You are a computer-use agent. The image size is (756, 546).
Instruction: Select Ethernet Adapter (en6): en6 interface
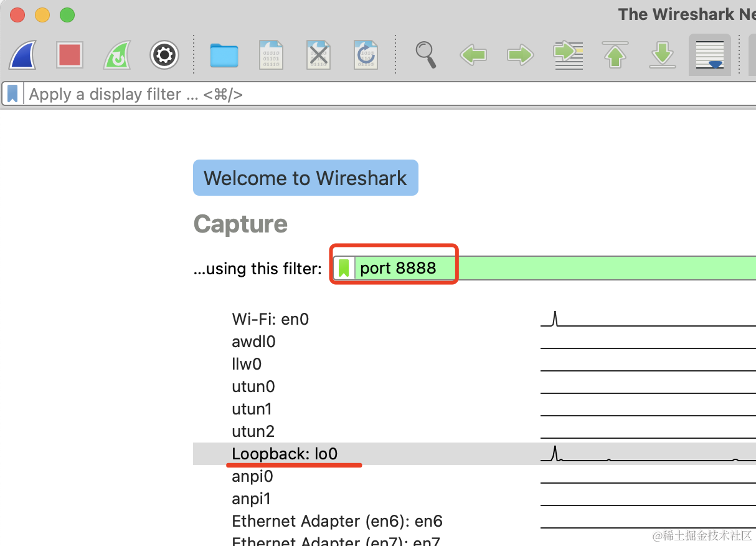pyautogui.click(x=337, y=521)
